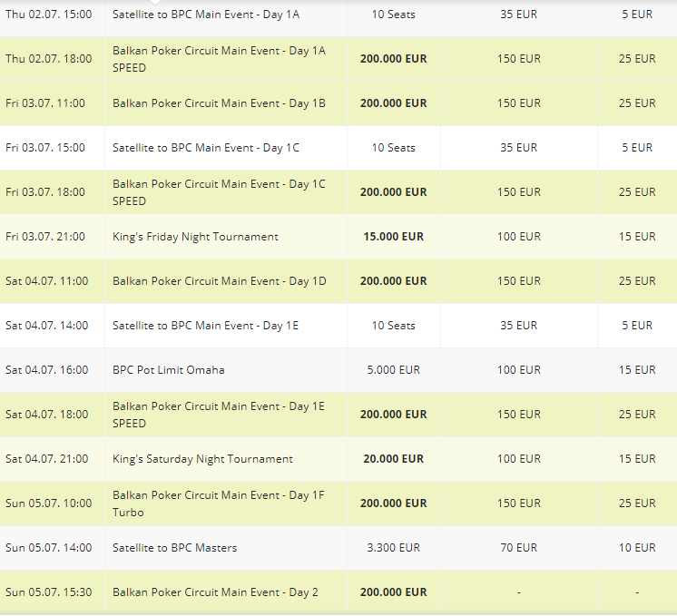Click the date 'Sun 05.07. 14:00'

49,548
